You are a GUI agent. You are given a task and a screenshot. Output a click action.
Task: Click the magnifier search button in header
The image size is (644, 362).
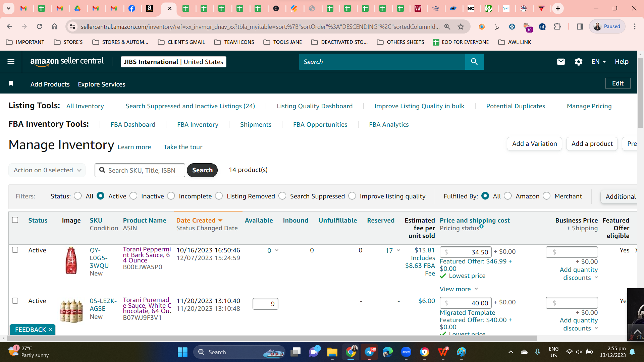(x=474, y=62)
